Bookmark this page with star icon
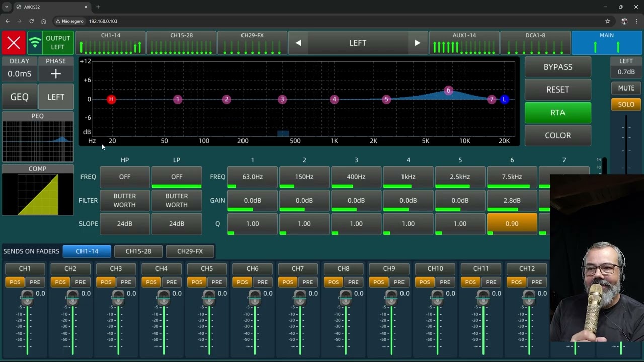The height and width of the screenshot is (362, 644). point(608,21)
